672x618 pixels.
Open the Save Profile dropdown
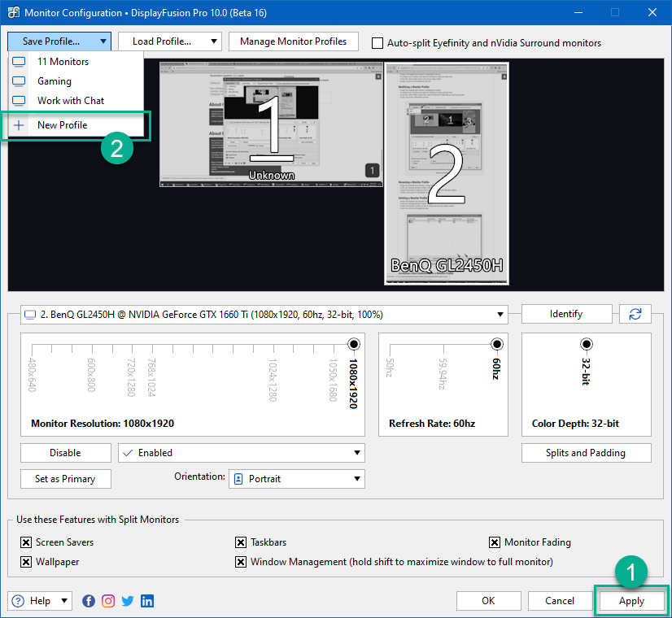tap(59, 41)
